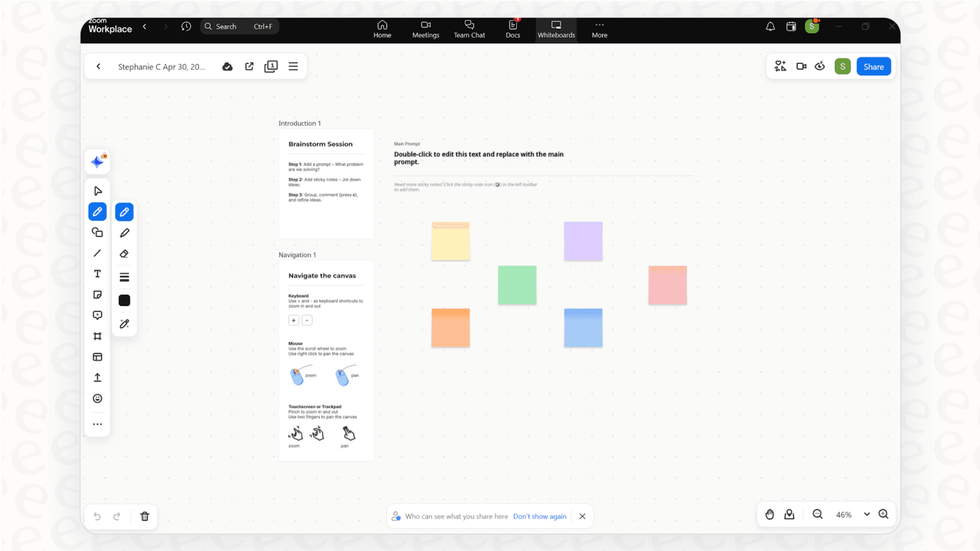
Task: Select the Comment bubble tool
Action: click(x=97, y=315)
